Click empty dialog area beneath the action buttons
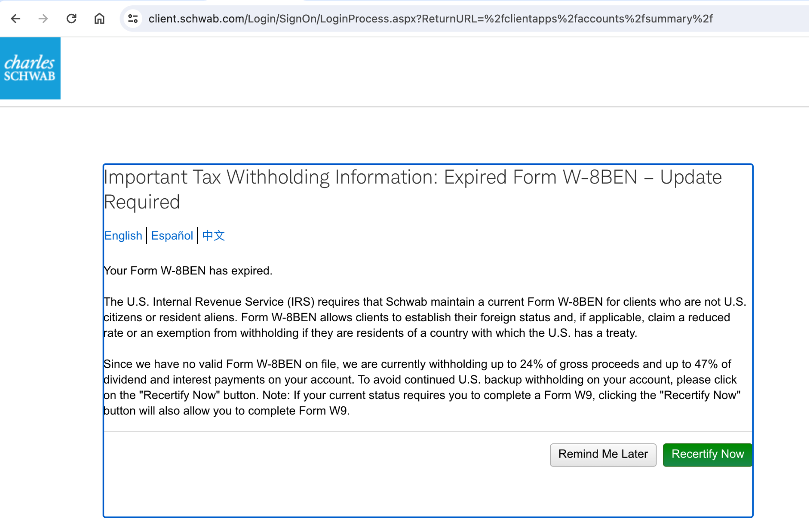 click(x=428, y=492)
